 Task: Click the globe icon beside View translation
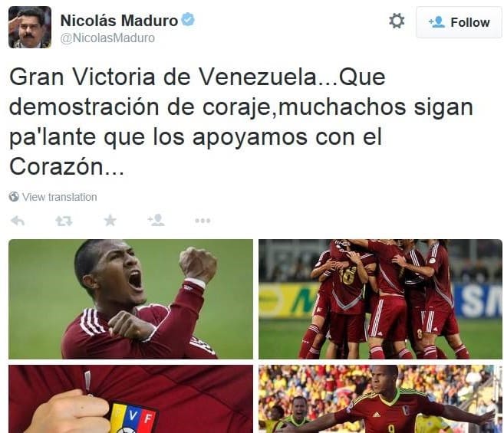14,197
